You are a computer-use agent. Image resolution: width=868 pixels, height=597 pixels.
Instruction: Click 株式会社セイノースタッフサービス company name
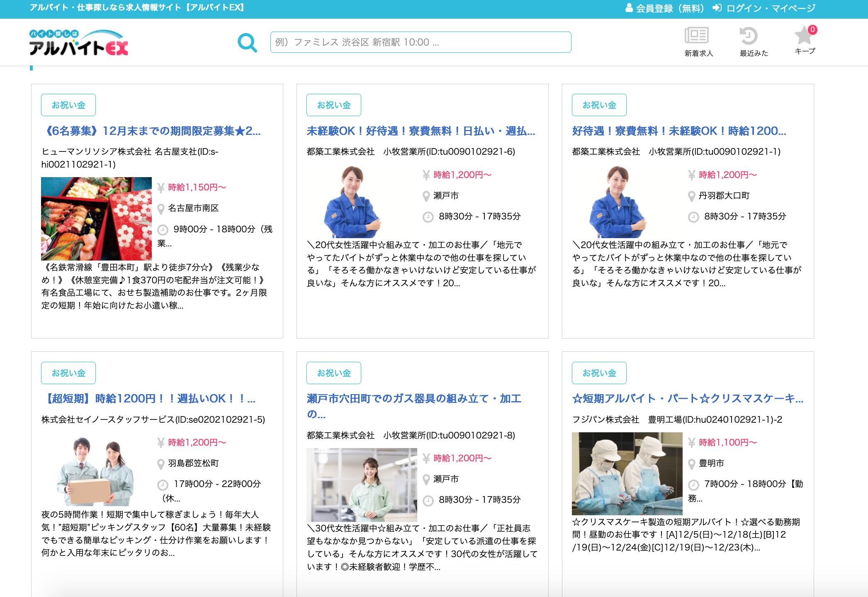153,419
